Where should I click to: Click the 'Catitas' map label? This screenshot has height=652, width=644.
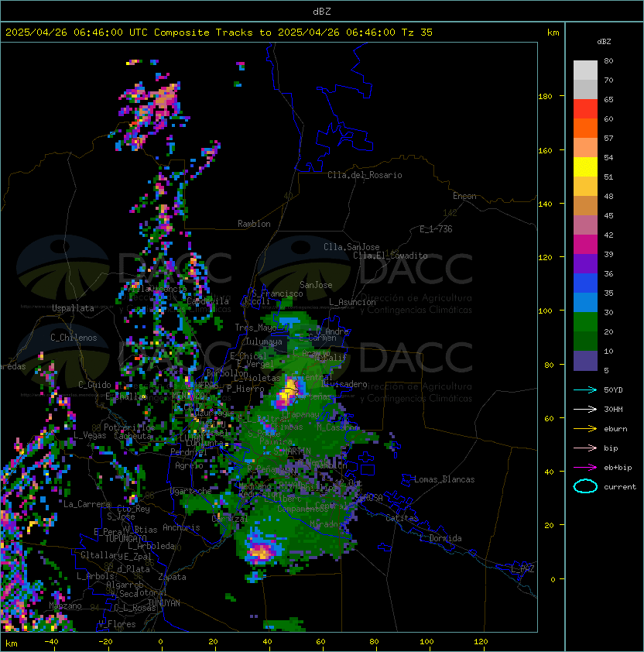tap(402, 518)
